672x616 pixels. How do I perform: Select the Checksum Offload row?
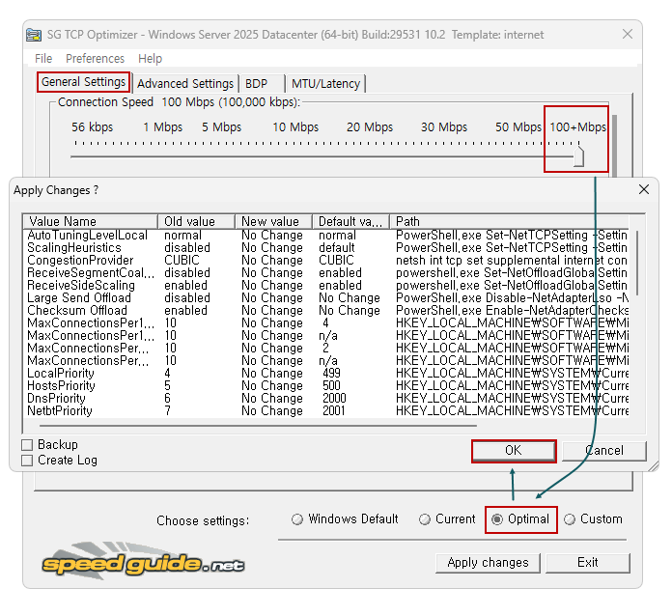(x=325, y=310)
